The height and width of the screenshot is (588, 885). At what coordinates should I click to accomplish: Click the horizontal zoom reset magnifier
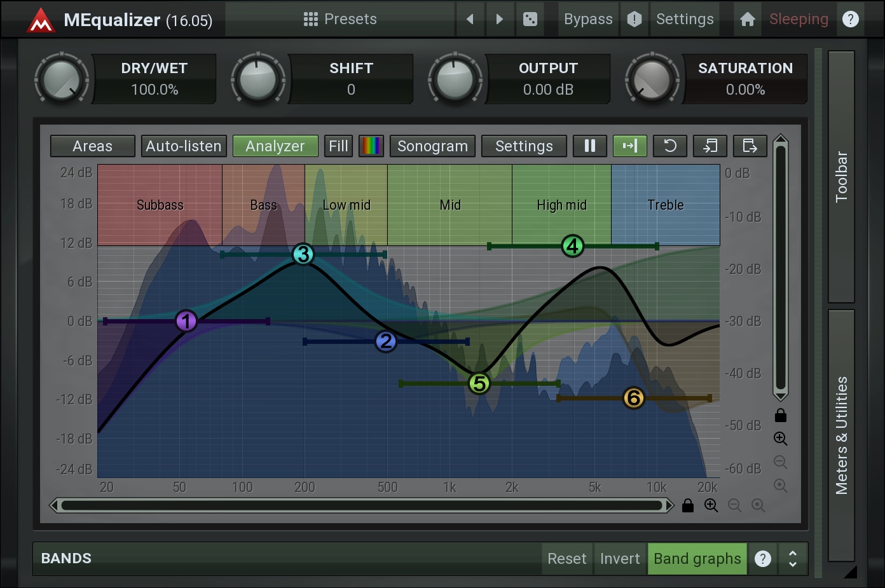(x=758, y=505)
